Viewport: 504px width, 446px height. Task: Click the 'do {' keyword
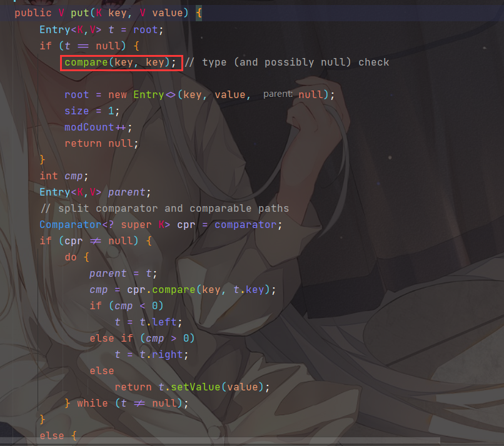77,257
